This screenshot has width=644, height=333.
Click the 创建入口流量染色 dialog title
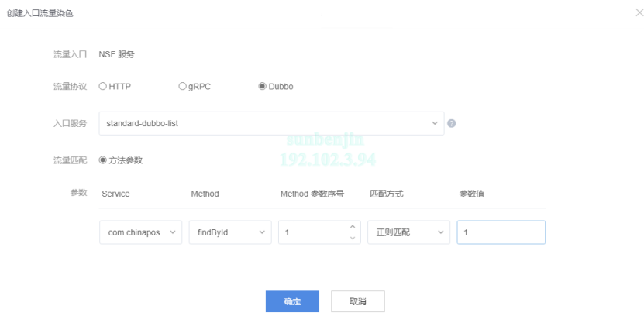tap(41, 14)
